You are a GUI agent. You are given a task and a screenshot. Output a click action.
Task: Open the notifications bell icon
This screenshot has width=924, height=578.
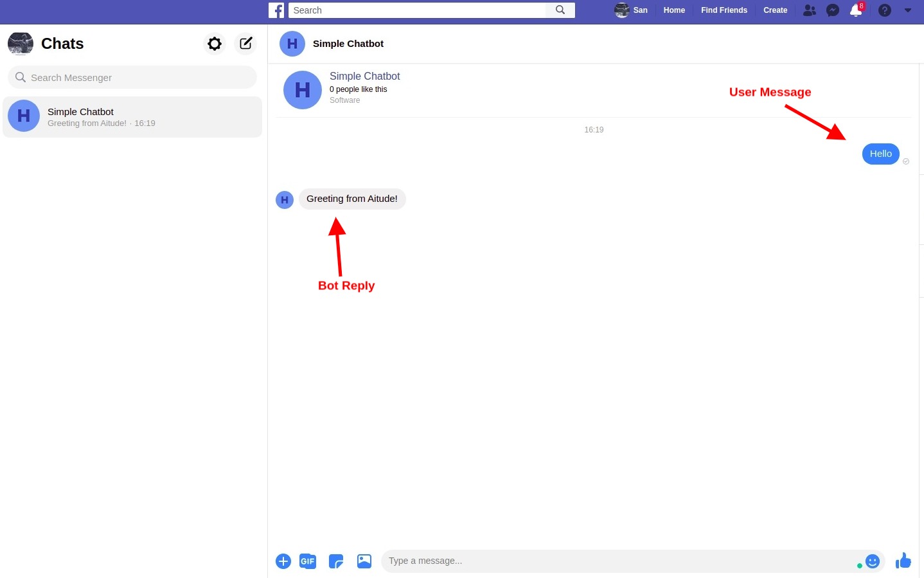pyautogui.click(x=856, y=10)
